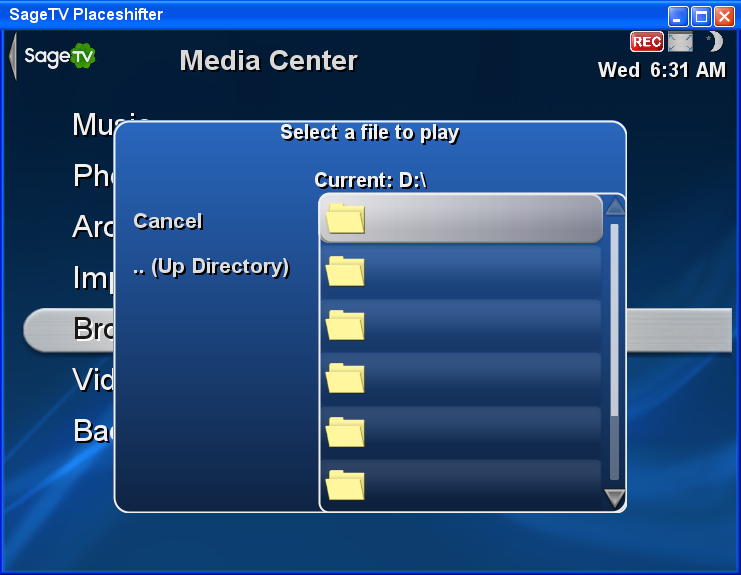Click the scroll up triangle of file list

pyautogui.click(x=615, y=206)
